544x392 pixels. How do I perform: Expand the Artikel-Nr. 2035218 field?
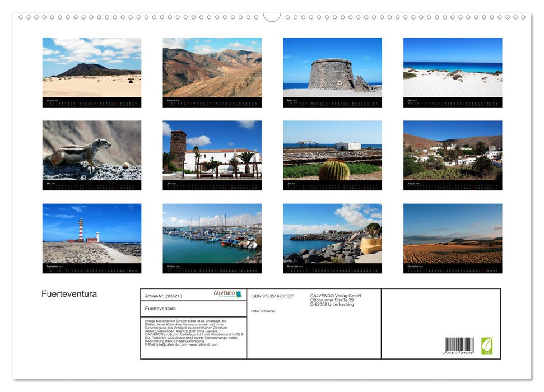pos(164,296)
